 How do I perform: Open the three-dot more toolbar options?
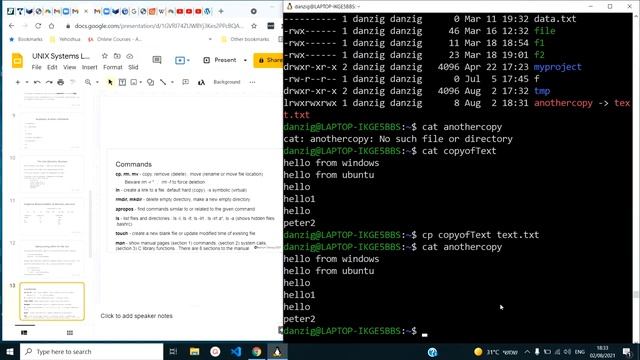tap(252, 82)
